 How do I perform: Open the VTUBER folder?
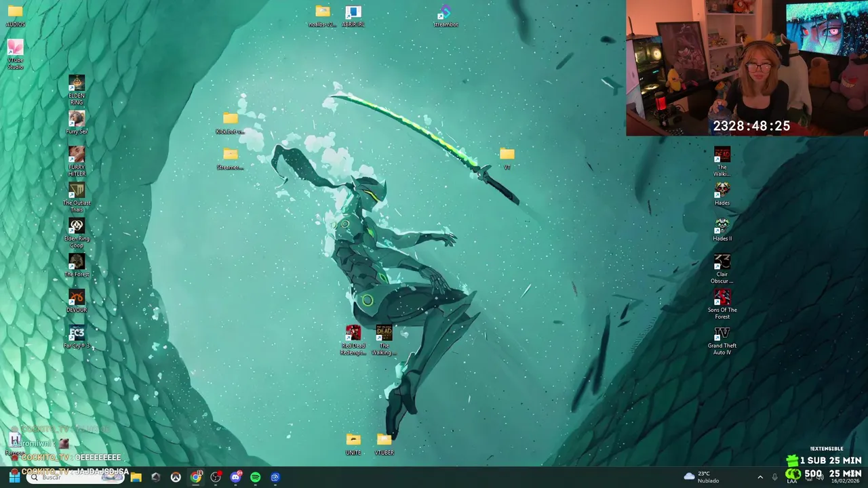(384, 445)
